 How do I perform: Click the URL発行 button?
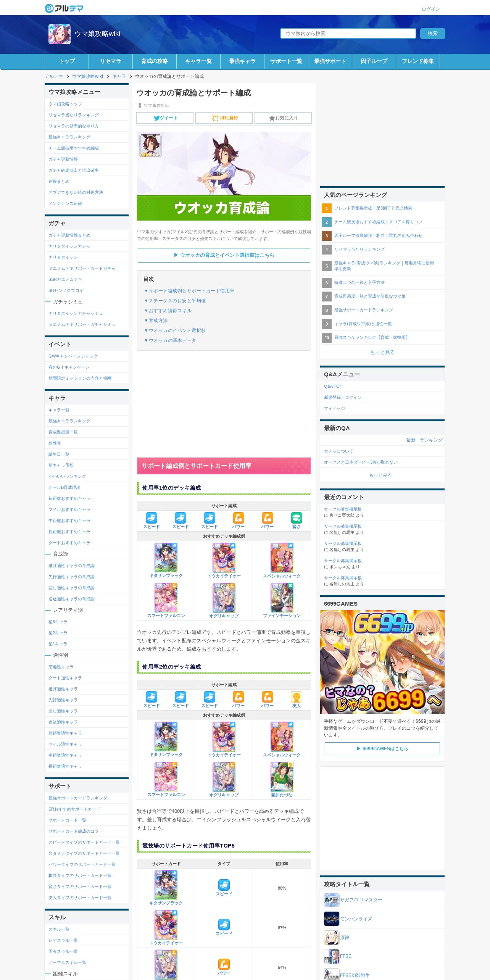point(224,118)
